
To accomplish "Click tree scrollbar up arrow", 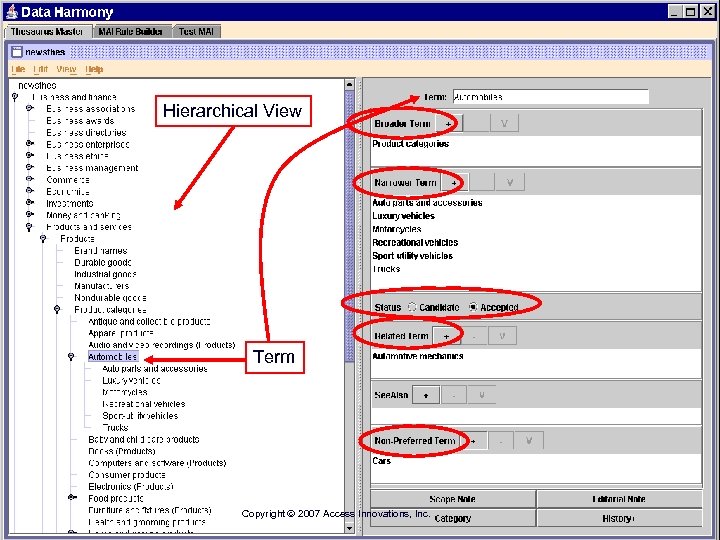I will (349, 85).
